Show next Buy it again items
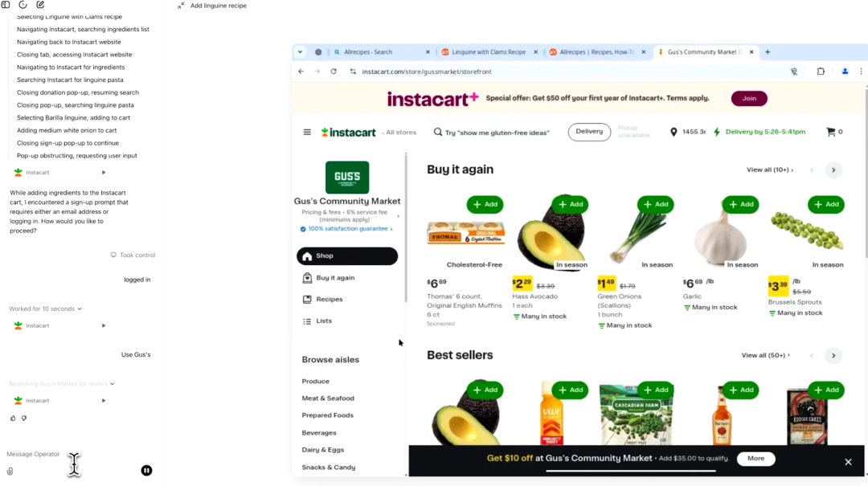This screenshot has height=486, width=868. click(x=833, y=170)
